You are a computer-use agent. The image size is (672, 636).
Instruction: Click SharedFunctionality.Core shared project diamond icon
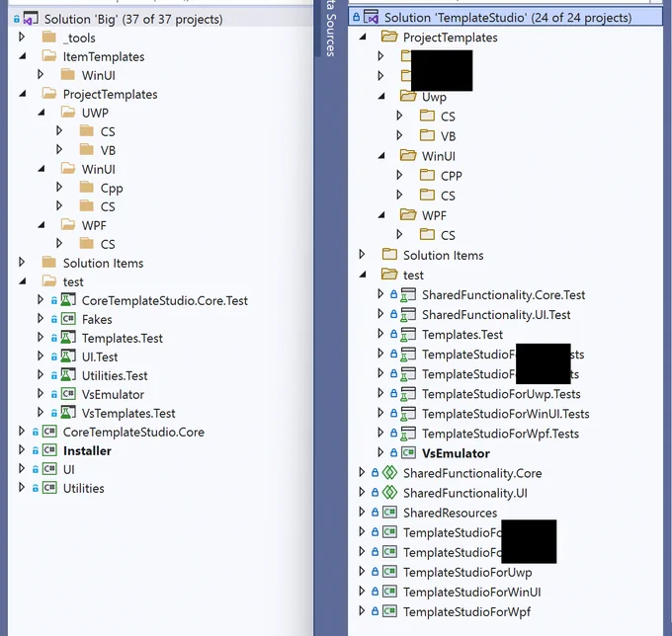coord(389,473)
